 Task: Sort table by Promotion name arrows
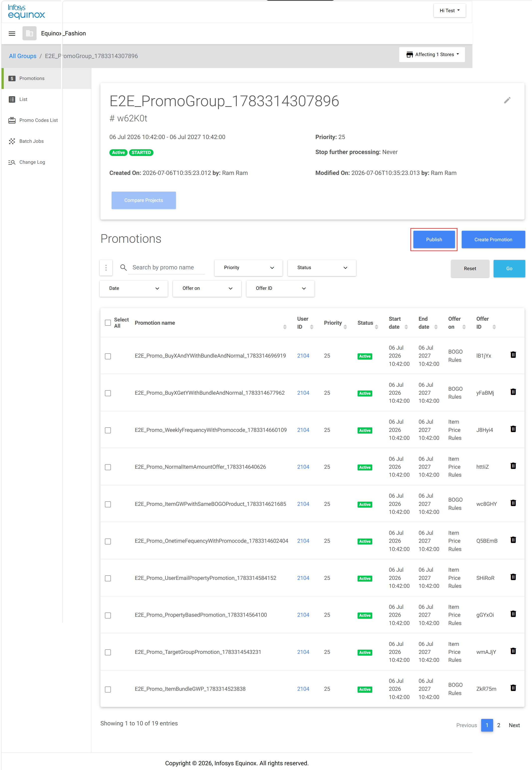pyautogui.click(x=285, y=327)
